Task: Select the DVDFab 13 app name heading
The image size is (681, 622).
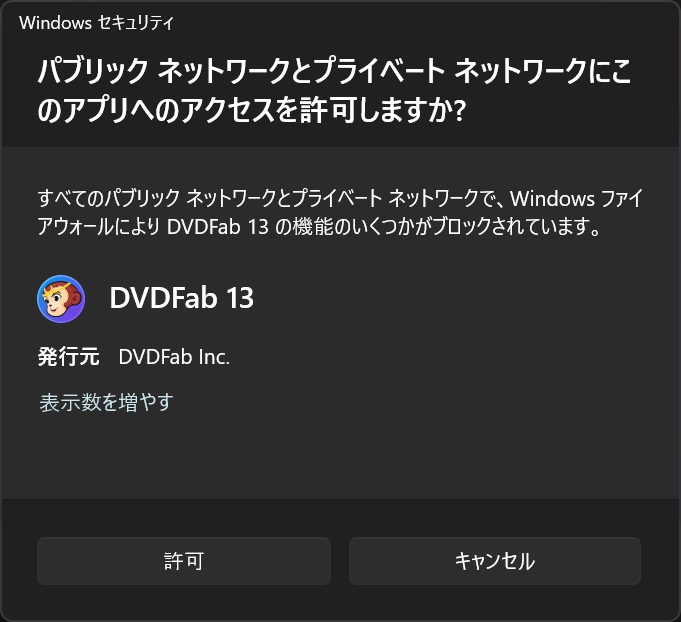Action: tap(182, 298)
